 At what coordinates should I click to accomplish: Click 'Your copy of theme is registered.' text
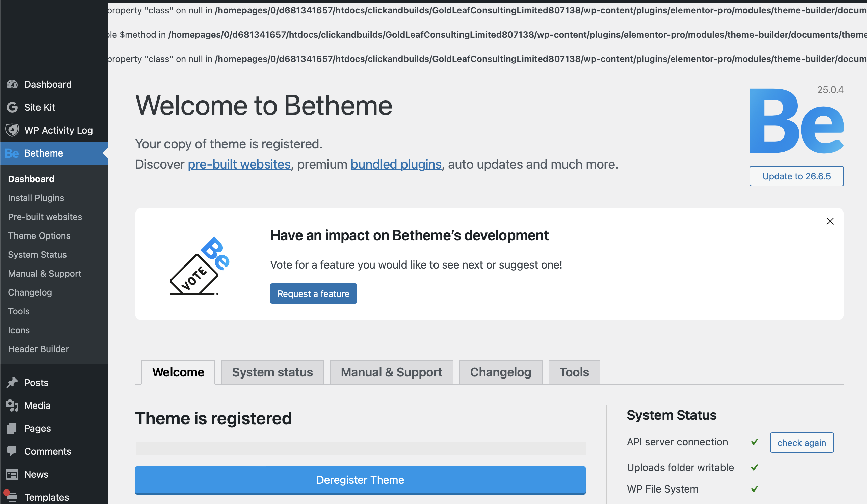(229, 144)
